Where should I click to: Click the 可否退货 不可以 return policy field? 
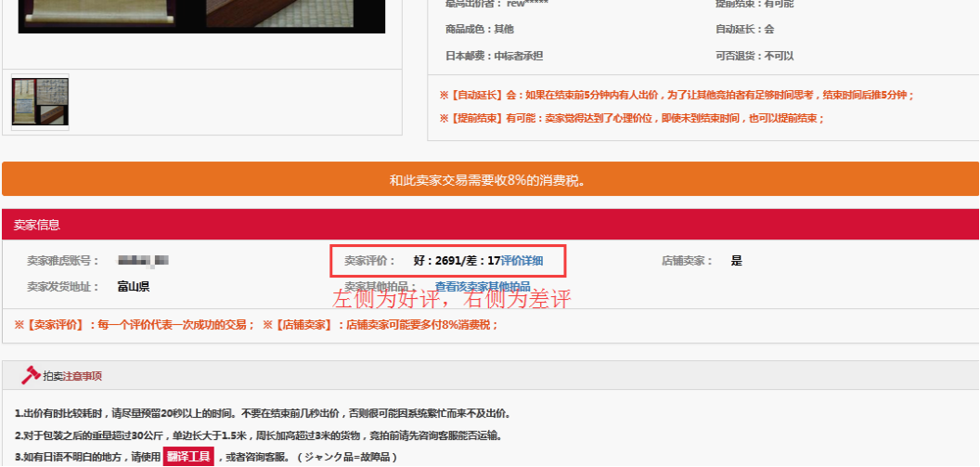pyautogui.click(x=754, y=56)
